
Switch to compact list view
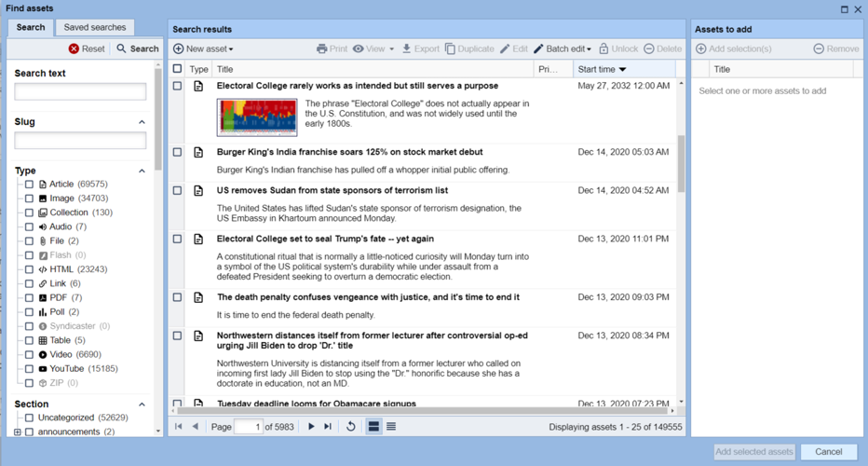tap(391, 427)
